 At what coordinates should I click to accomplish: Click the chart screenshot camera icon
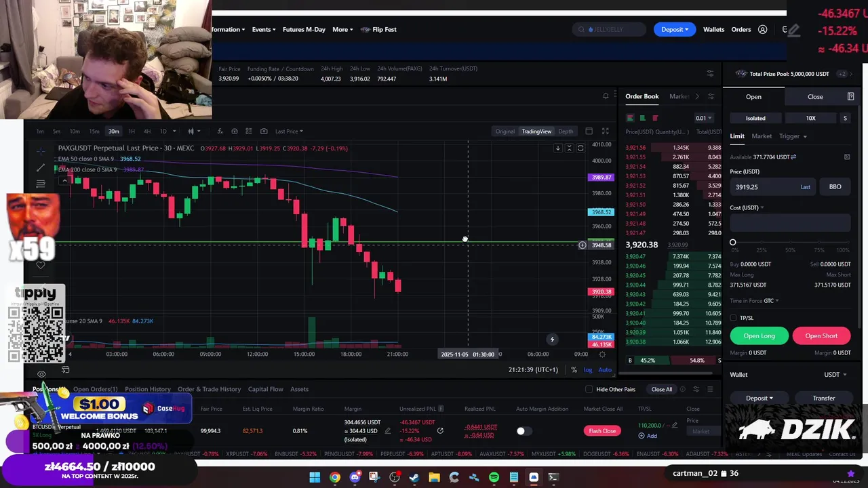[x=264, y=131]
